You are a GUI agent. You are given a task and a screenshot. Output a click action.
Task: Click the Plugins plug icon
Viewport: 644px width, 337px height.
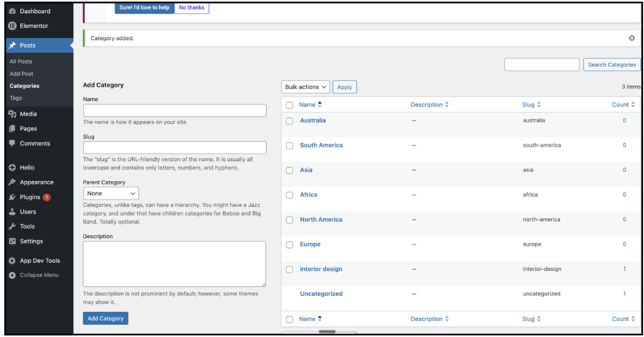tap(12, 197)
